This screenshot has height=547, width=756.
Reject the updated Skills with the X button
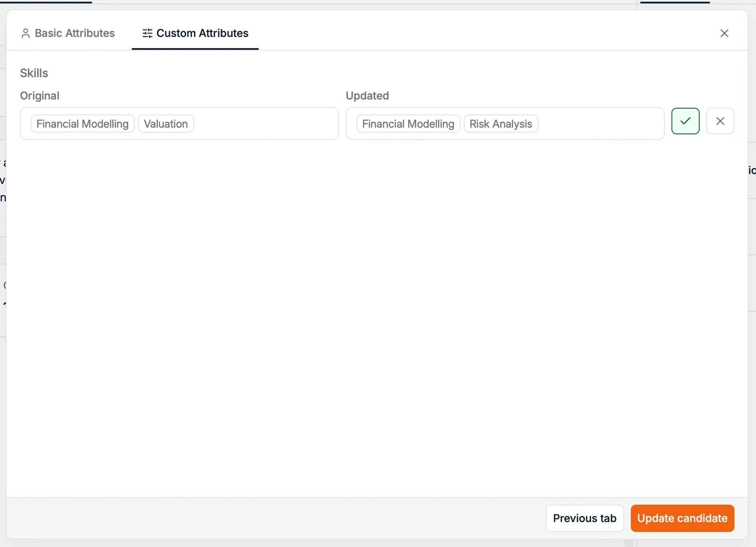720,121
